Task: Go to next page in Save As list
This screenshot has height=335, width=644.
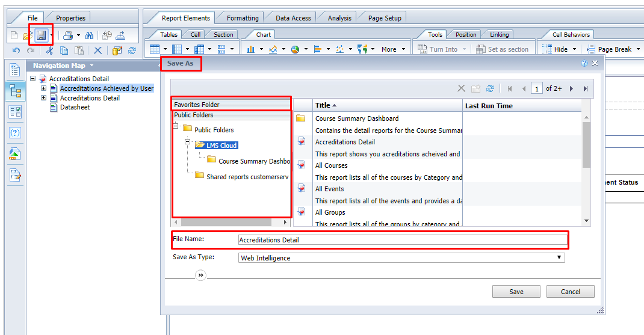Action: click(571, 88)
